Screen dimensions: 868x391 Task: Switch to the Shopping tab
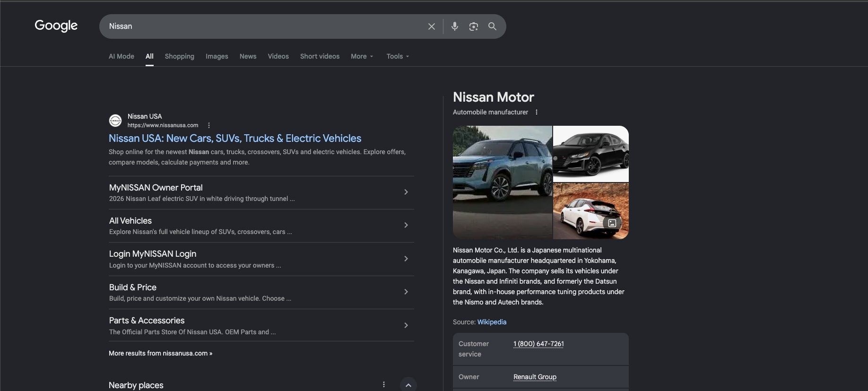pyautogui.click(x=179, y=56)
